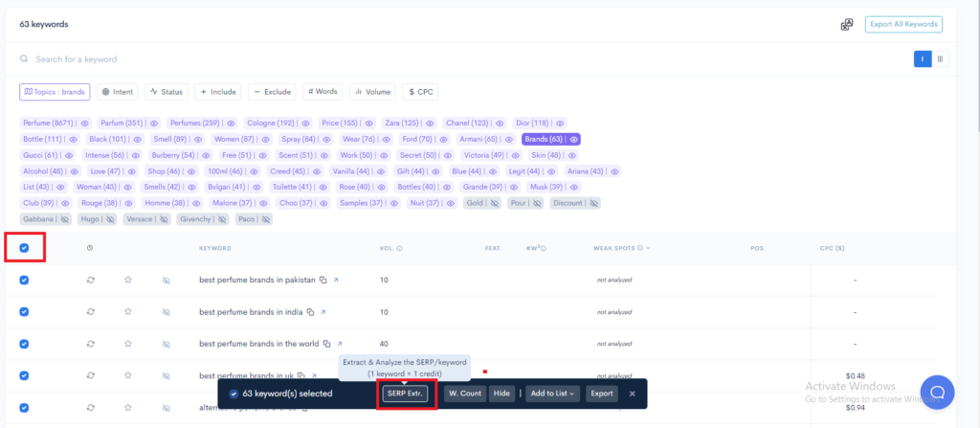
Task: Open the Add to List dropdown
Action: tap(552, 394)
